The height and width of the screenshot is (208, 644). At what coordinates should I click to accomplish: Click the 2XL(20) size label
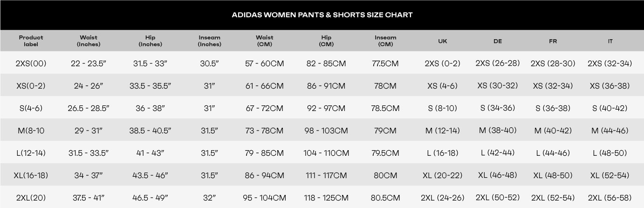pos(31,198)
